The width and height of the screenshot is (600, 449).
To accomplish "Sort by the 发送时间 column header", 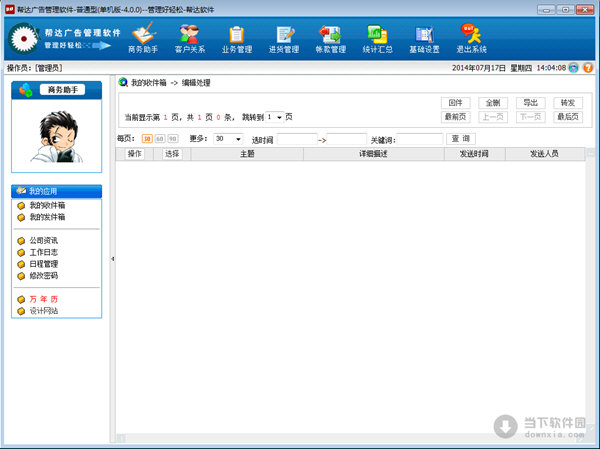I will [474, 154].
